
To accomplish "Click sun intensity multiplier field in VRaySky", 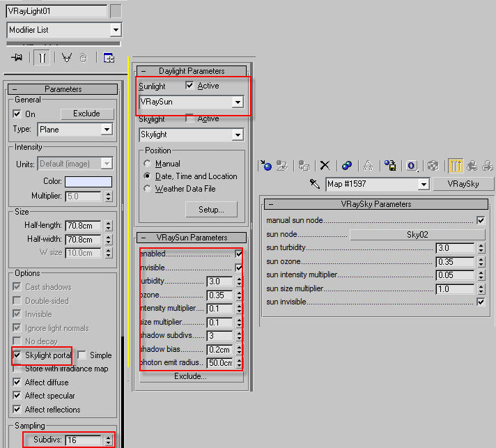I will pos(455,275).
